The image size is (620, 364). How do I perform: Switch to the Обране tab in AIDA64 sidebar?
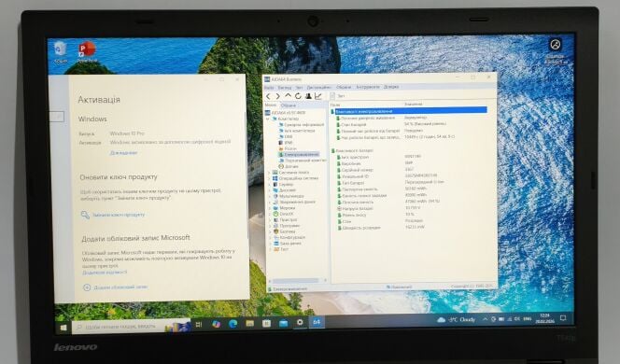(289, 105)
